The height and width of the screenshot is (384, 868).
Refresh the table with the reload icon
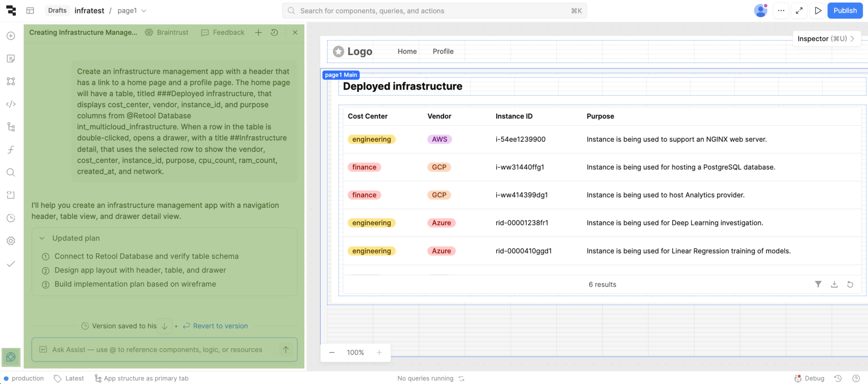click(850, 284)
